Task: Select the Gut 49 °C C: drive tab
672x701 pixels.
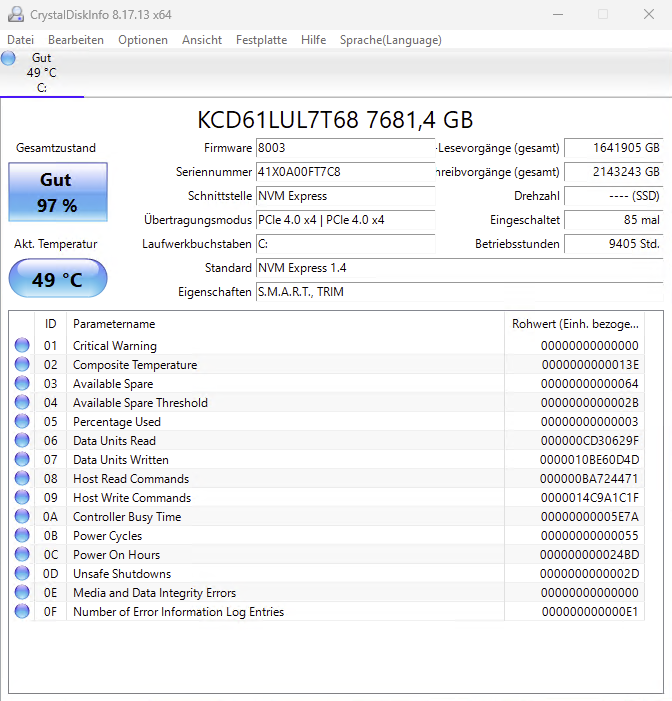Action: (x=42, y=72)
